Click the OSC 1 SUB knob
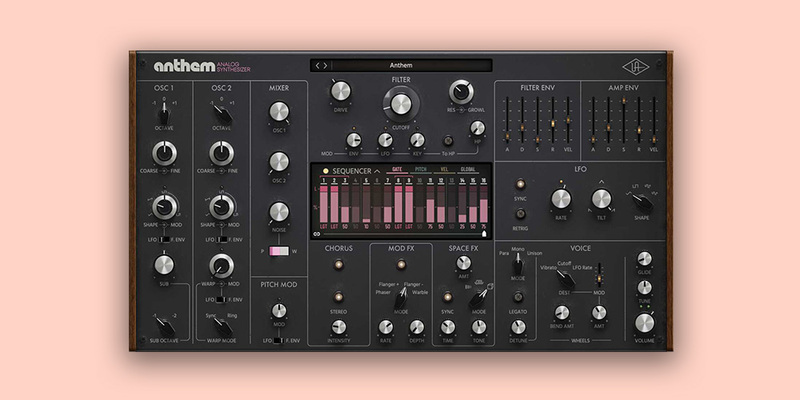The width and height of the screenshot is (800, 400). (164, 265)
